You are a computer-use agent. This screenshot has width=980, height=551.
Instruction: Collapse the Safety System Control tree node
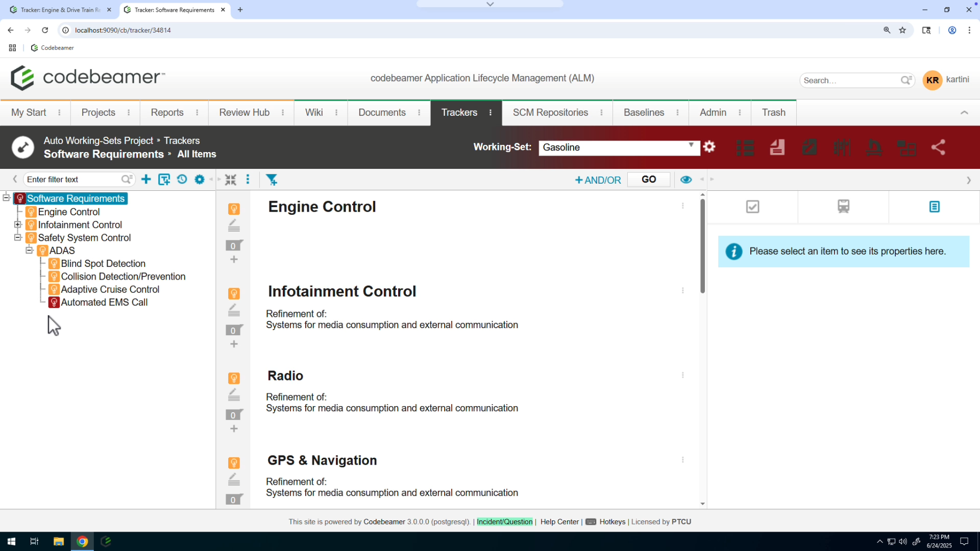click(18, 237)
